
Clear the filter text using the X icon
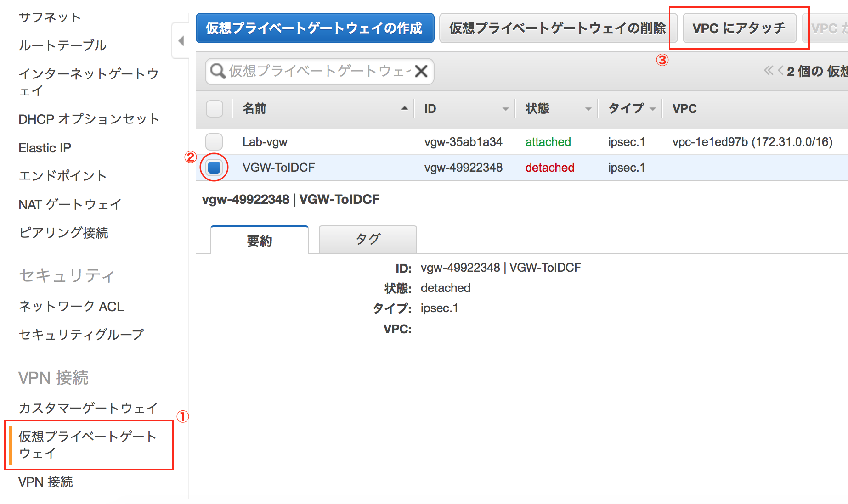pos(421,72)
